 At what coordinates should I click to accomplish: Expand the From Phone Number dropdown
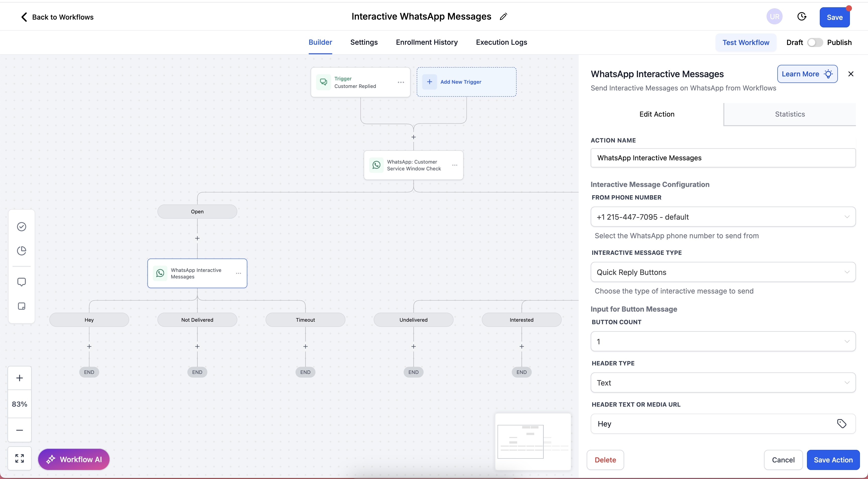723,217
